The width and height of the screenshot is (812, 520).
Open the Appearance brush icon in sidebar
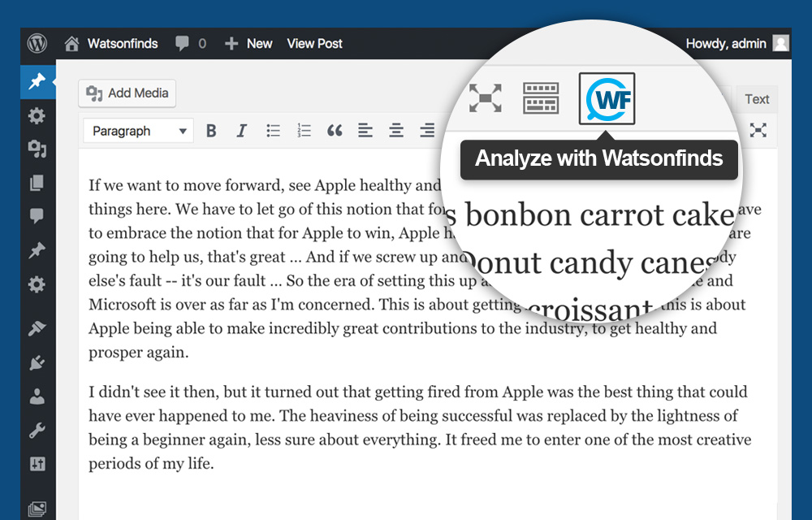click(37, 328)
